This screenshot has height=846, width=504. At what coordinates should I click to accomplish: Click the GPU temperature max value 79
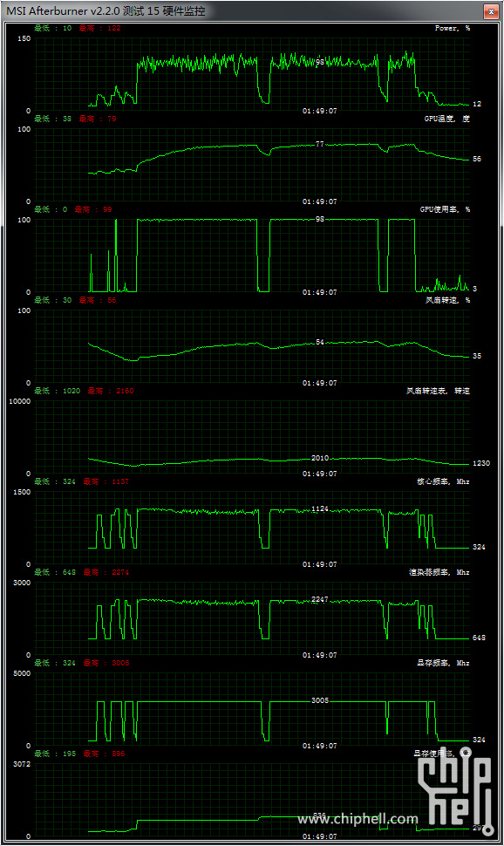point(112,119)
